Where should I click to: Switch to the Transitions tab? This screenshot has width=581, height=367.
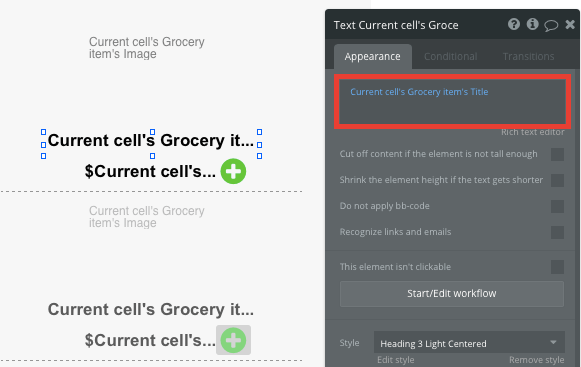(528, 56)
